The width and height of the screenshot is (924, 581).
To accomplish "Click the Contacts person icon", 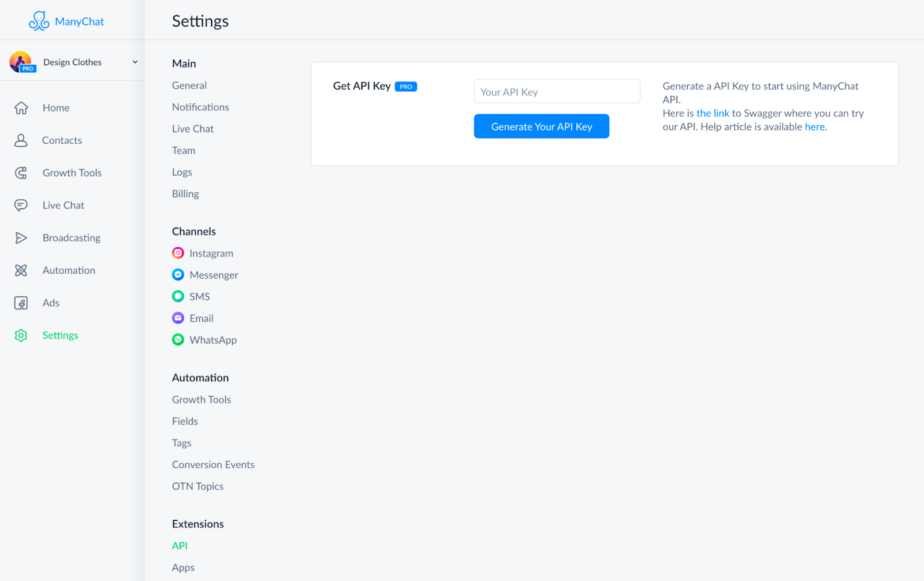I will tap(21, 140).
